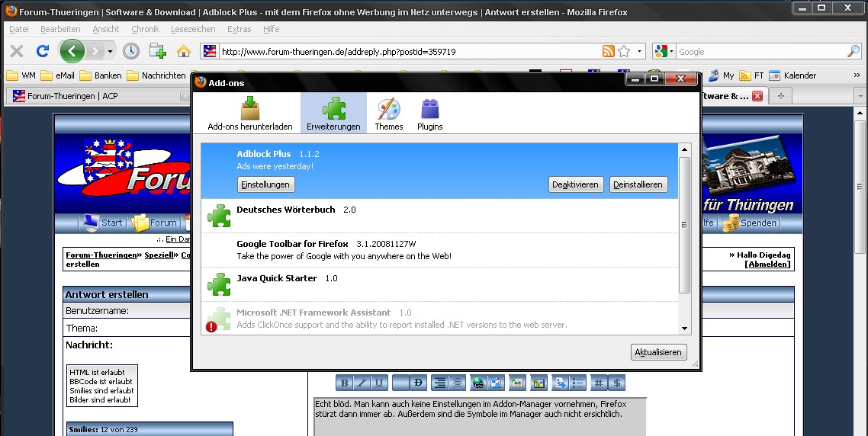Click the hash # BBCode button
Viewport: 868px width, 436px height.
[x=599, y=383]
